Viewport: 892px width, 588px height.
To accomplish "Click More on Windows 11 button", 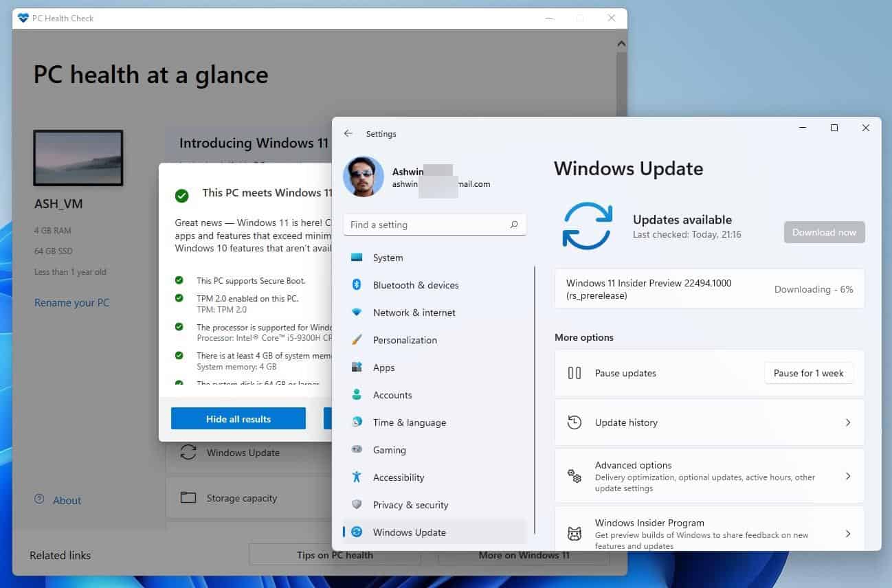I will click(524, 555).
